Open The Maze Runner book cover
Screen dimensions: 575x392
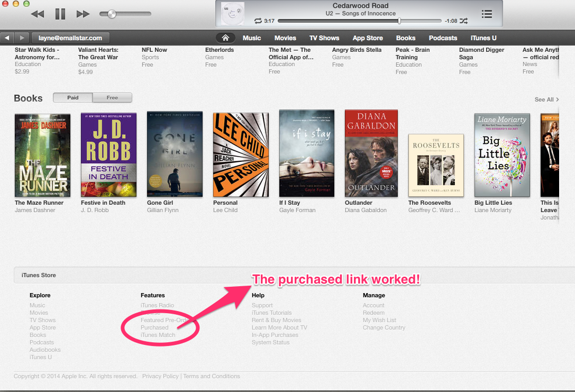click(x=42, y=155)
